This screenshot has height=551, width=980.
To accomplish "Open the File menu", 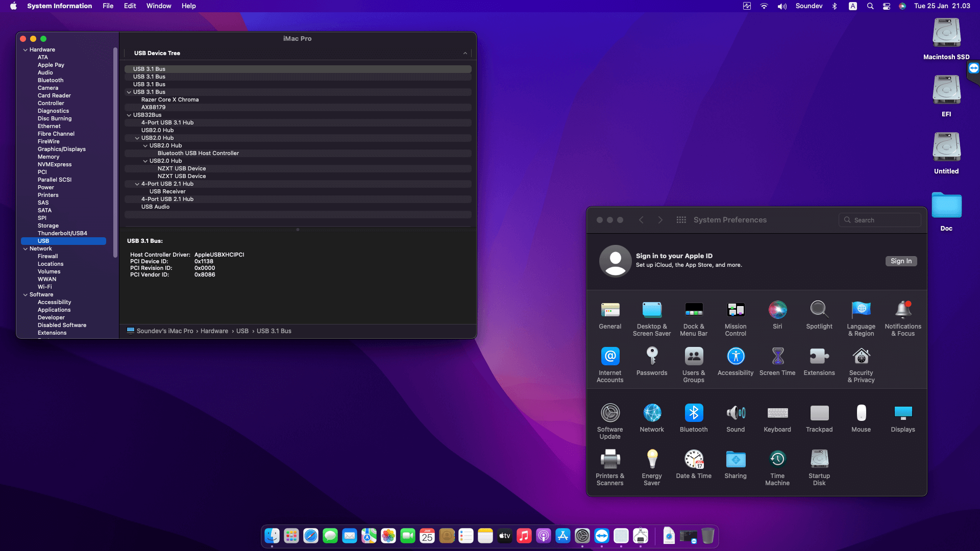I will (108, 6).
